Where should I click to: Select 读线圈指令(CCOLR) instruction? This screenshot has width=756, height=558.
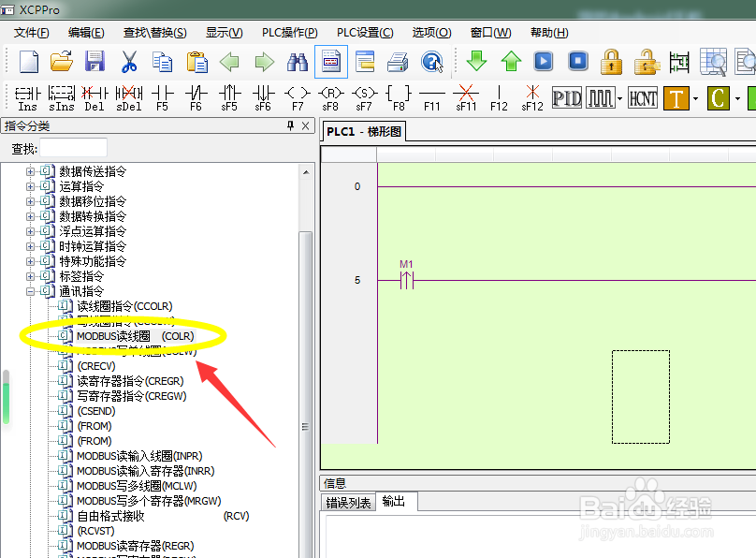[124, 306]
